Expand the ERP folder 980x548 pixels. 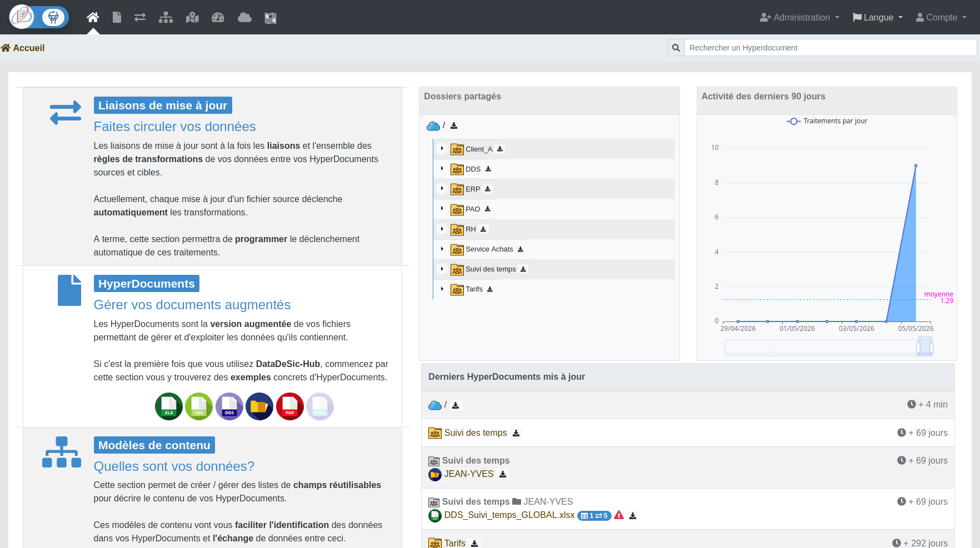click(442, 188)
